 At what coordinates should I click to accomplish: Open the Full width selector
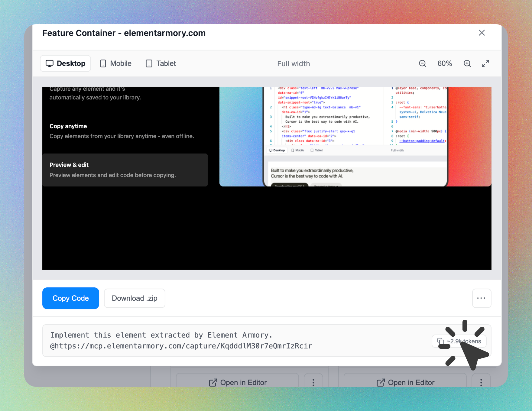tap(293, 63)
